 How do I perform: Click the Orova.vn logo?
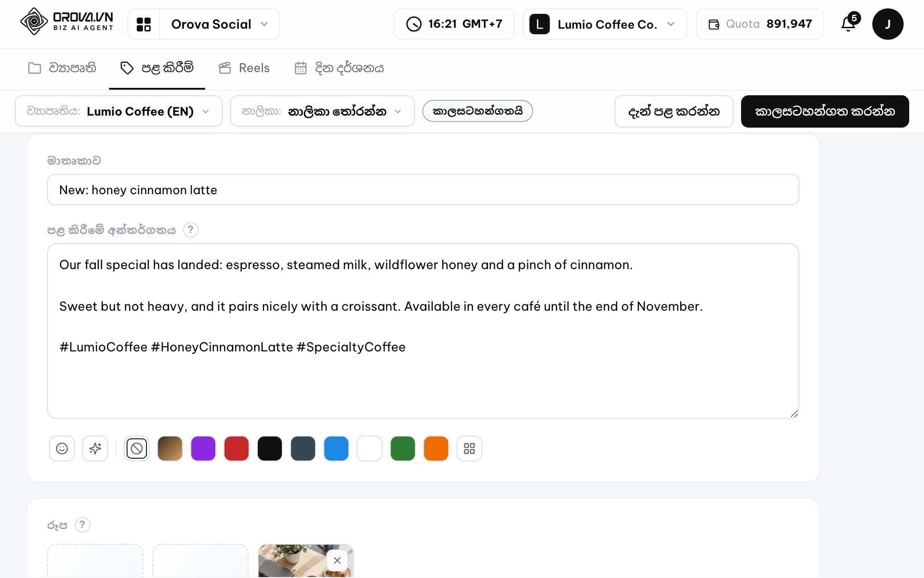[x=67, y=22]
